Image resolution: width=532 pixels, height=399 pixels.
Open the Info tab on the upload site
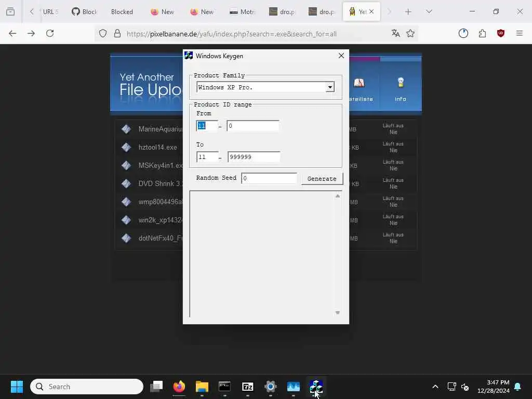coord(401,89)
